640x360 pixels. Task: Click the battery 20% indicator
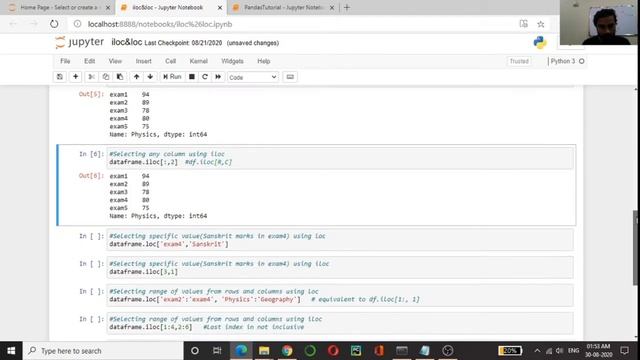point(510,351)
